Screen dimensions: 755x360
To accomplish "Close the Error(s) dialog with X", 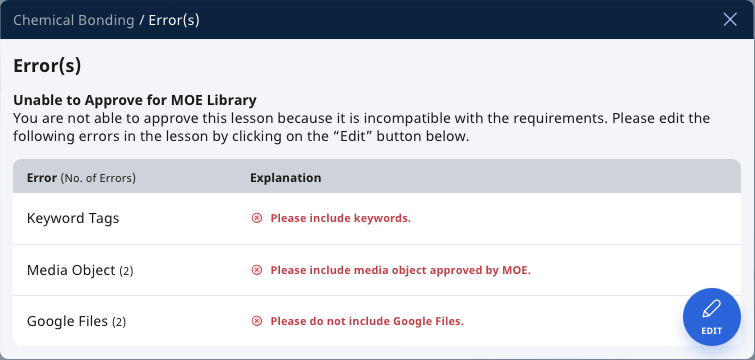I will [x=730, y=20].
